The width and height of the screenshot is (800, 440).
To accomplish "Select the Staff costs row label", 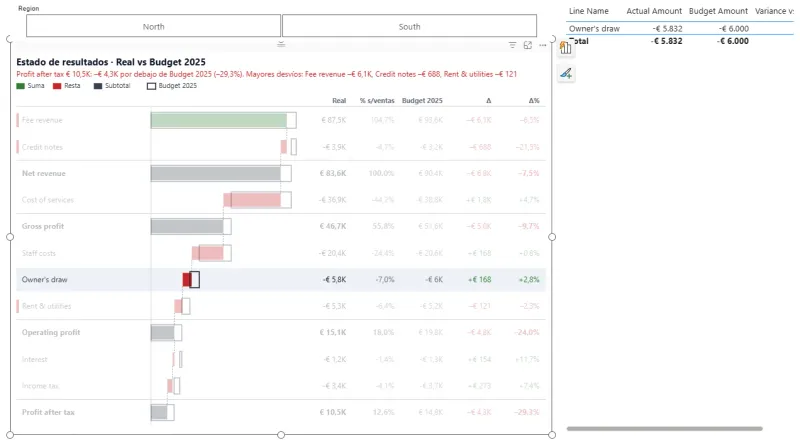I will (39, 253).
